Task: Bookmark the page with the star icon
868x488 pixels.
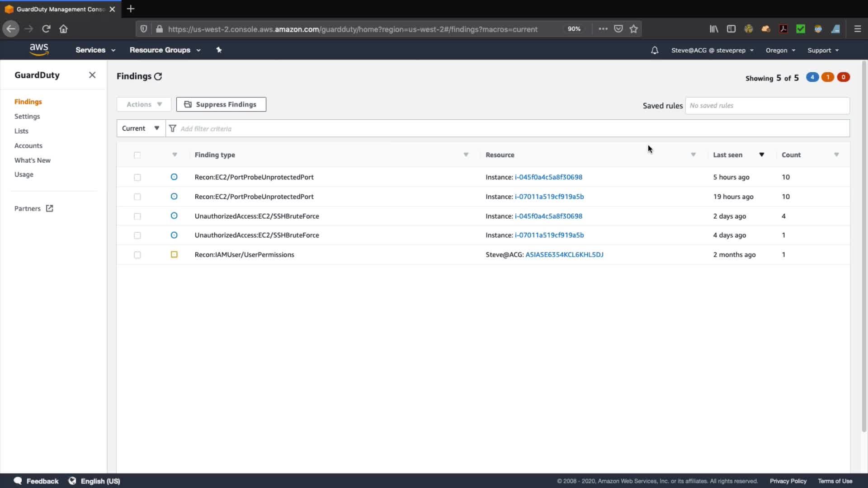Action: (x=633, y=29)
